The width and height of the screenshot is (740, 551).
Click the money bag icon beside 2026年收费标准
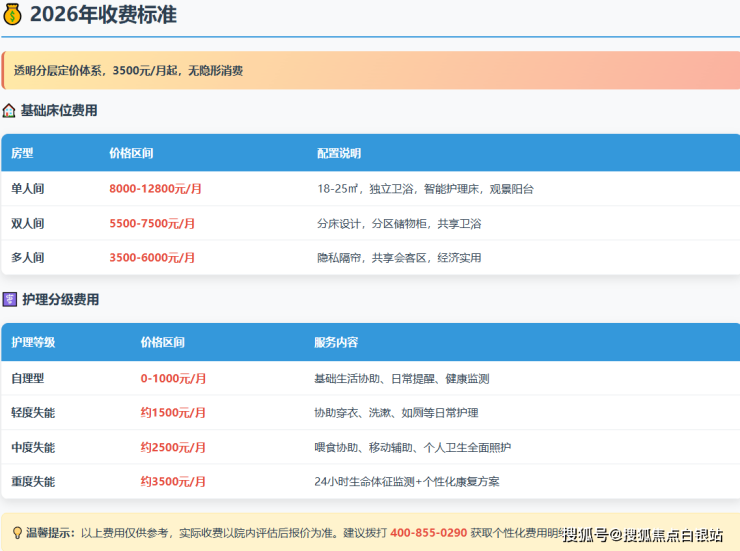[x=14, y=14]
